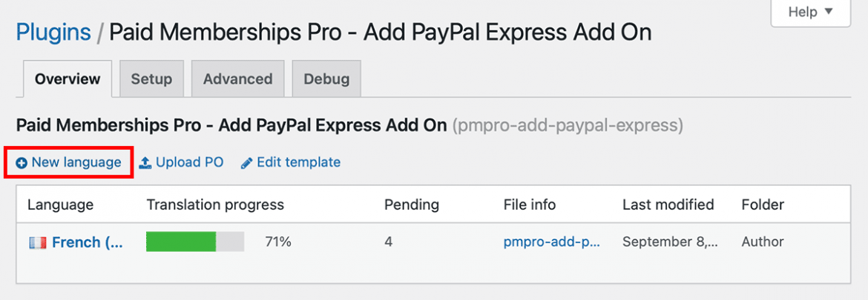Click the Language column header
This screenshot has height=300, width=868.
tap(60, 204)
